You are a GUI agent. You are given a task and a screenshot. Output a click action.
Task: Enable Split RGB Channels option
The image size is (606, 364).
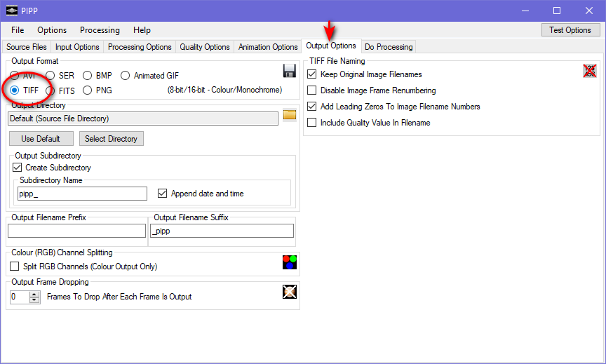click(x=15, y=267)
